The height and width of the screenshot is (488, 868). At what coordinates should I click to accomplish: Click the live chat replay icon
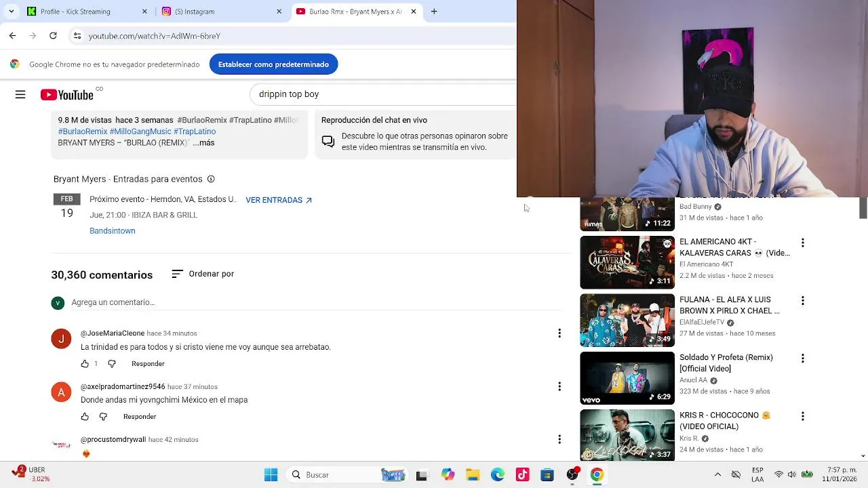(x=328, y=142)
